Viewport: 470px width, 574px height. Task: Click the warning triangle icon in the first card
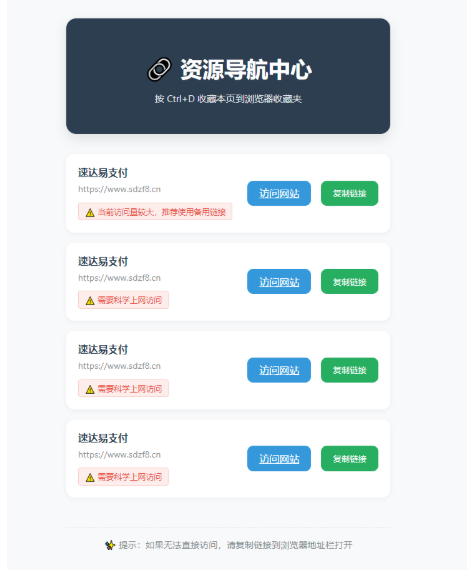pyautogui.click(x=90, y=213)
